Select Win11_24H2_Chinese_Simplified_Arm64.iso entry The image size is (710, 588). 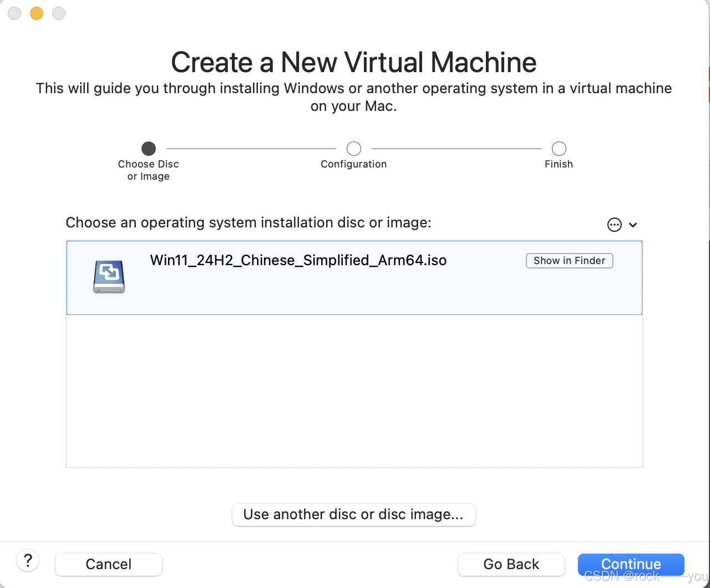354,278
